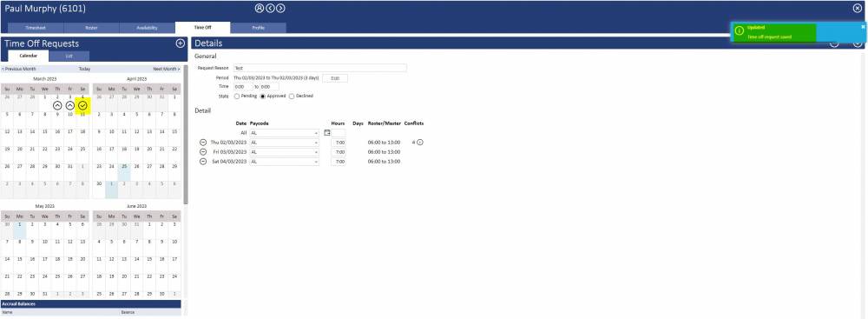
Task: Click the '06:00 to 13:00' roster value for Fri row
Action: tap(384, 152)
